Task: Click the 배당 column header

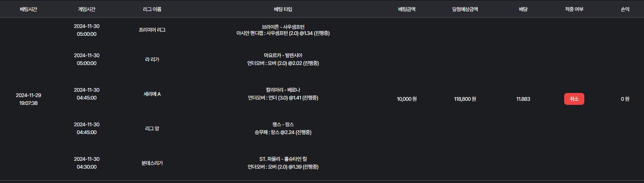Action: tap(523, 9)
